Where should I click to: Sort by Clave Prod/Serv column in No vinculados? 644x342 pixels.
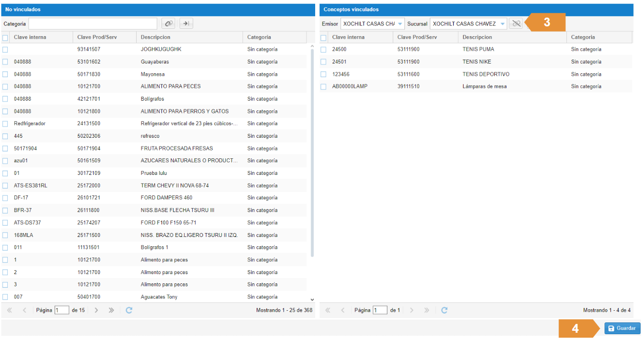click(97, 37)
